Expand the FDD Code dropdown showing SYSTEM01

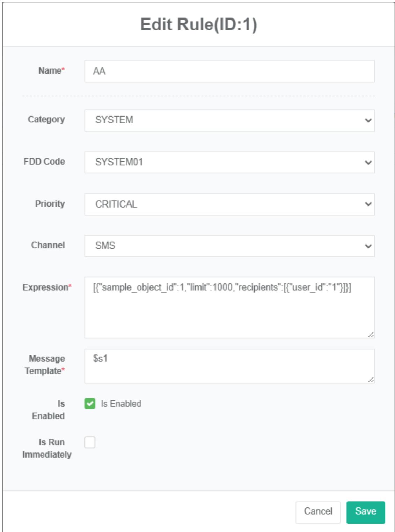[229, 162]
